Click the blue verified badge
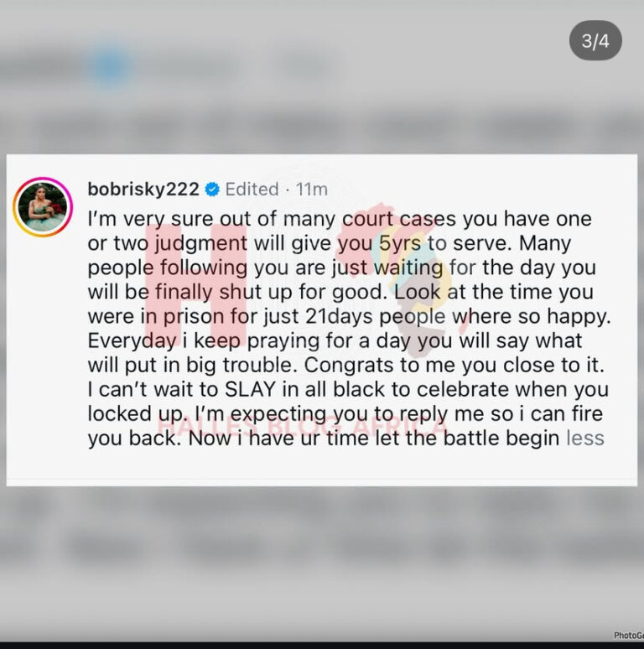The width and height of the screenshot is (644, 649). [x=212, y=190]
